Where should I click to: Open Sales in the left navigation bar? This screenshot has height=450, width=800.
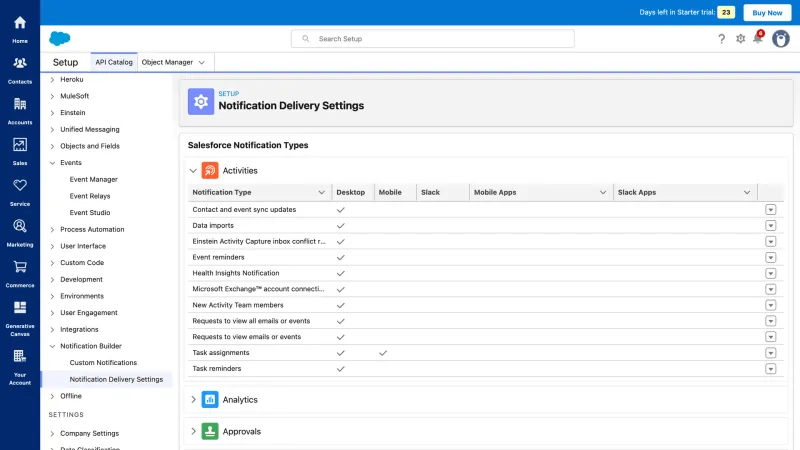pyautogui.click(x=20, y=152)
